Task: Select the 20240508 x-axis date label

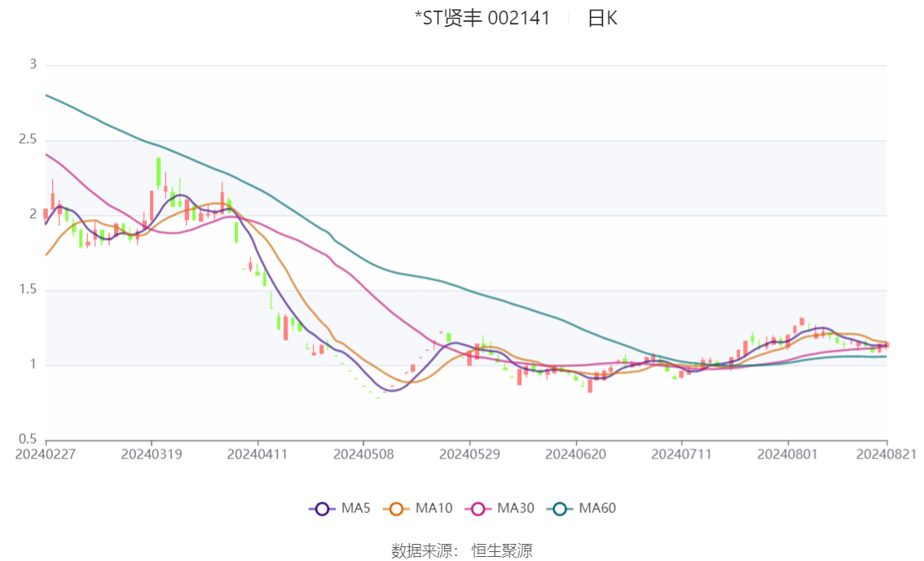Action: point(363,454)
